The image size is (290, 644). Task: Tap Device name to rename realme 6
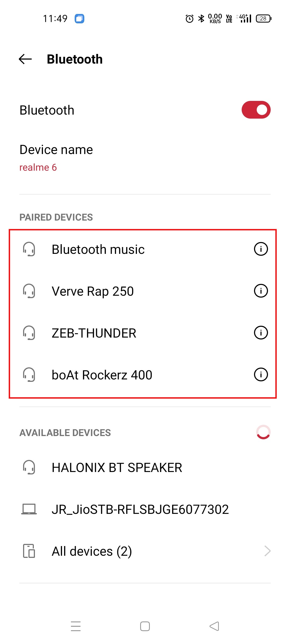pyautogui.click(x=56, y=157)
